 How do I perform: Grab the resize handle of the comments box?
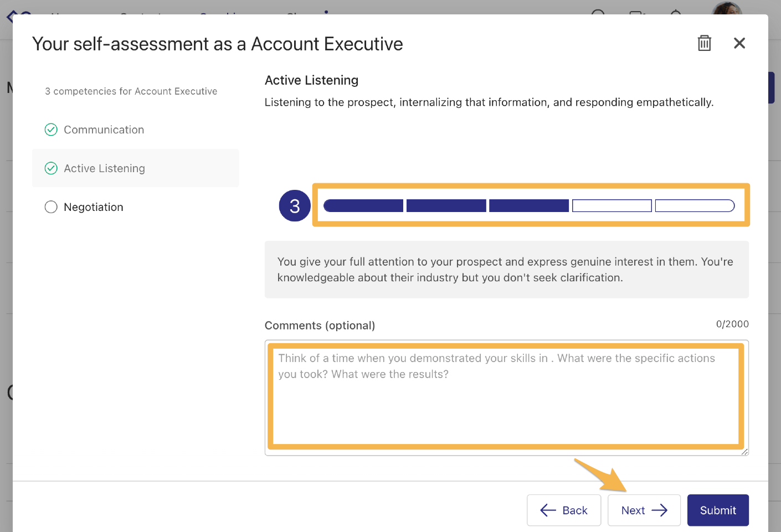click(x=744, y=452)
